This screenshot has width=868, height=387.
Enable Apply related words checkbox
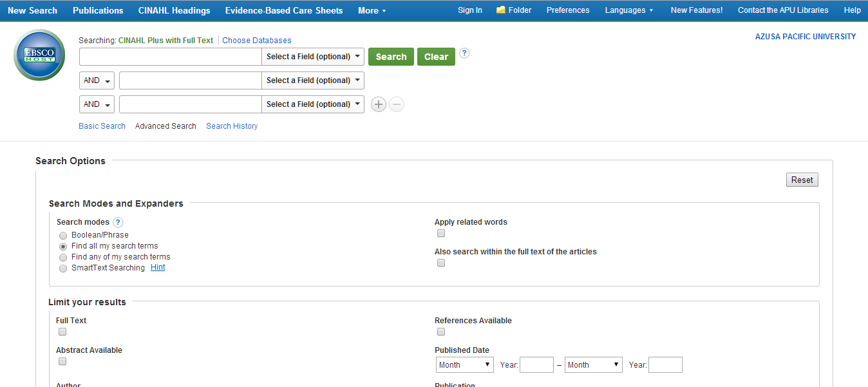pyautogui.click(x=441, y=233)
